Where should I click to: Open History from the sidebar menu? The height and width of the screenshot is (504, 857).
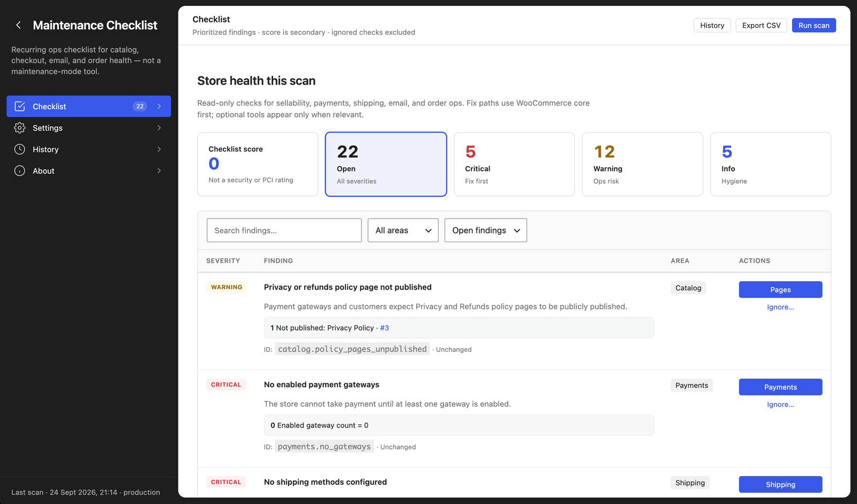[x=89, y=149]
